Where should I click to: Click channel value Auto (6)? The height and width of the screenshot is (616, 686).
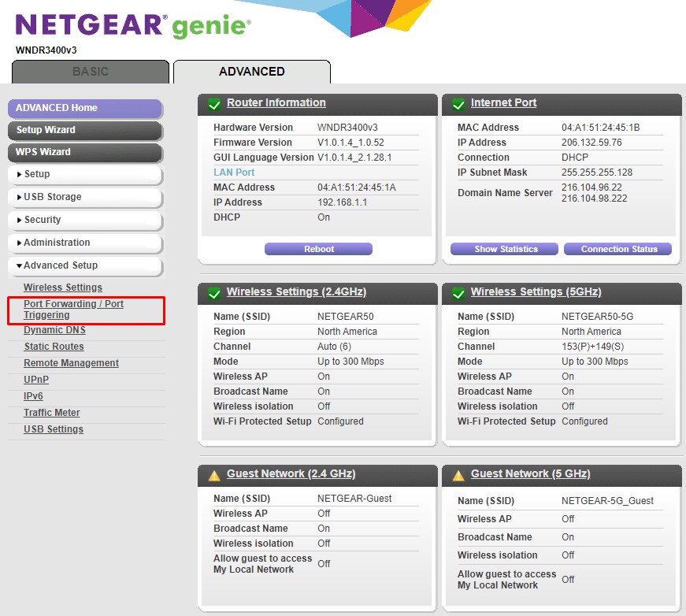(334, 347)
